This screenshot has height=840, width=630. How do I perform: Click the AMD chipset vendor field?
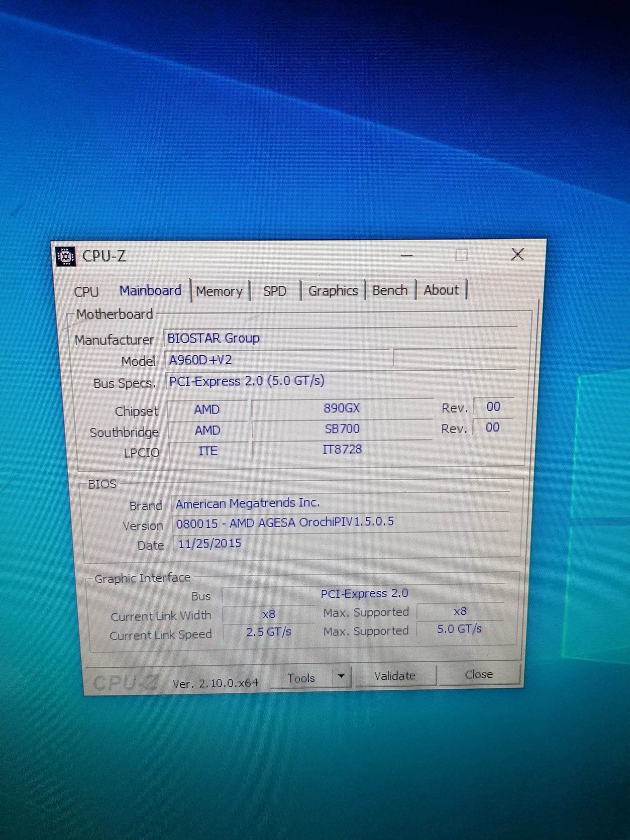click(207, 410)
